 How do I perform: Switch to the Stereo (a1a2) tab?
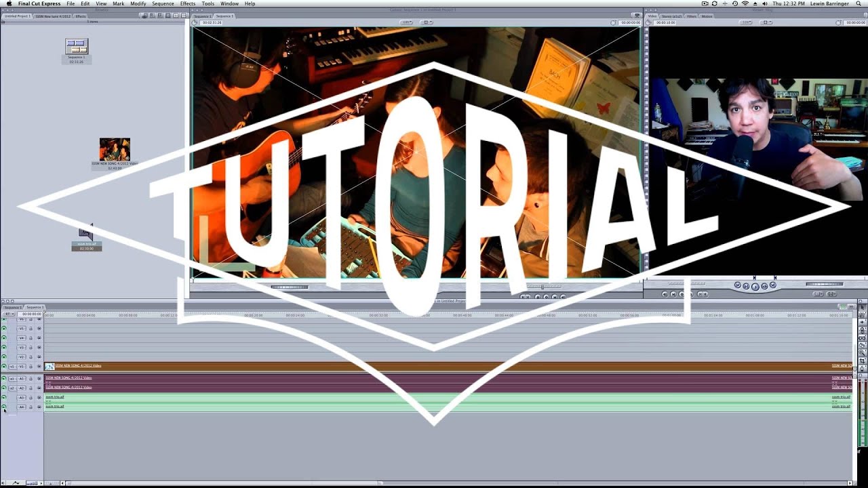pyautogui.click(x=671, y=16)
